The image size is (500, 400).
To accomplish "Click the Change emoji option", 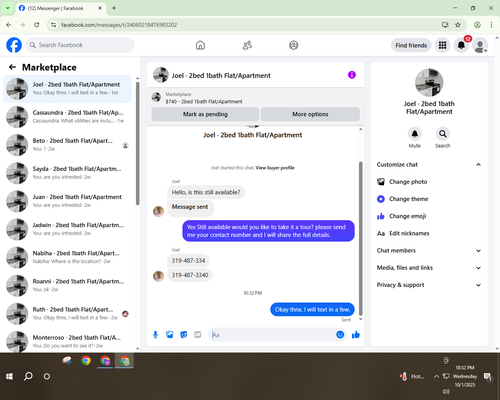I will (x=429, y=216).
